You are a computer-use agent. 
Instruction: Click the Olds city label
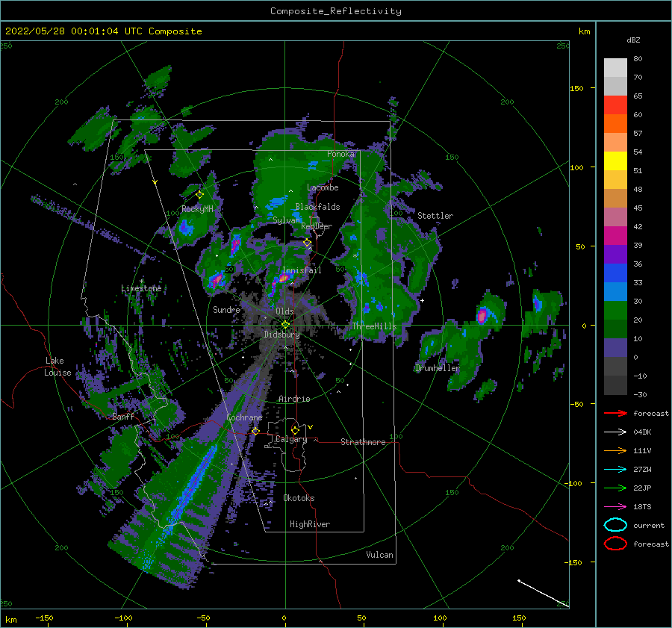(x=284, y=311)
